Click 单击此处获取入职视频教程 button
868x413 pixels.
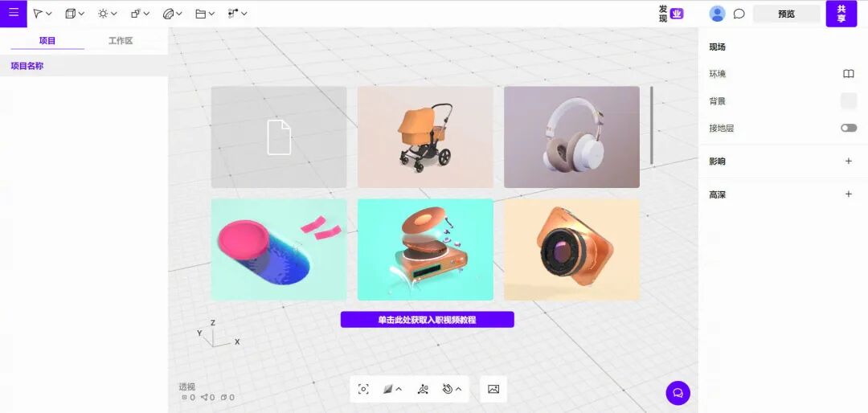pyautogui.click(x=427, y=320)
